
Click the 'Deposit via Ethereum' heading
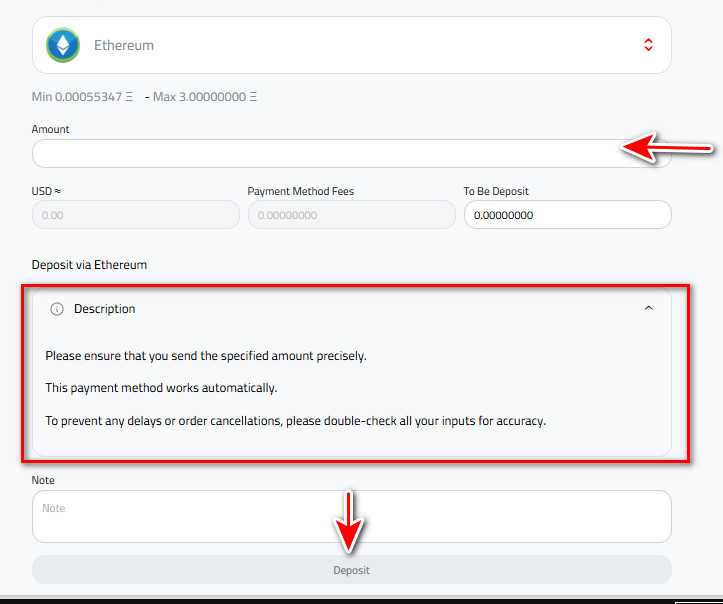[x=89, y=265]
